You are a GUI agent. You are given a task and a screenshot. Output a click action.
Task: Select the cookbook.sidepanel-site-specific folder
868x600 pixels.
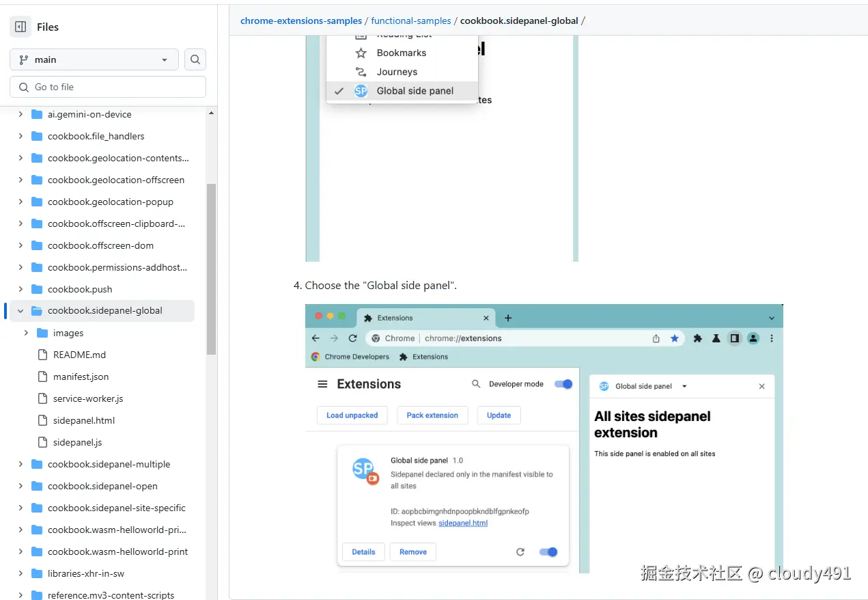(x=109, y=508)
